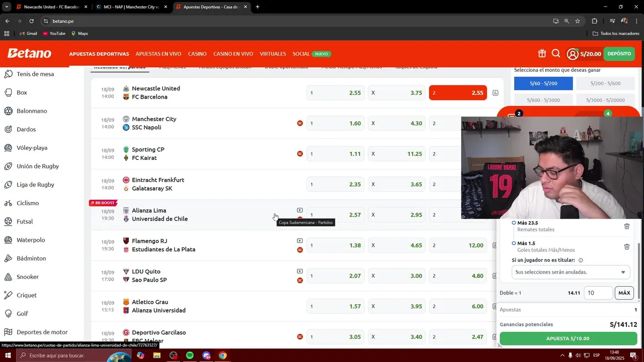This screenshot has width=644, height=362.
Task: Click the green Depósito button
Action: click(x=619, y=54)
